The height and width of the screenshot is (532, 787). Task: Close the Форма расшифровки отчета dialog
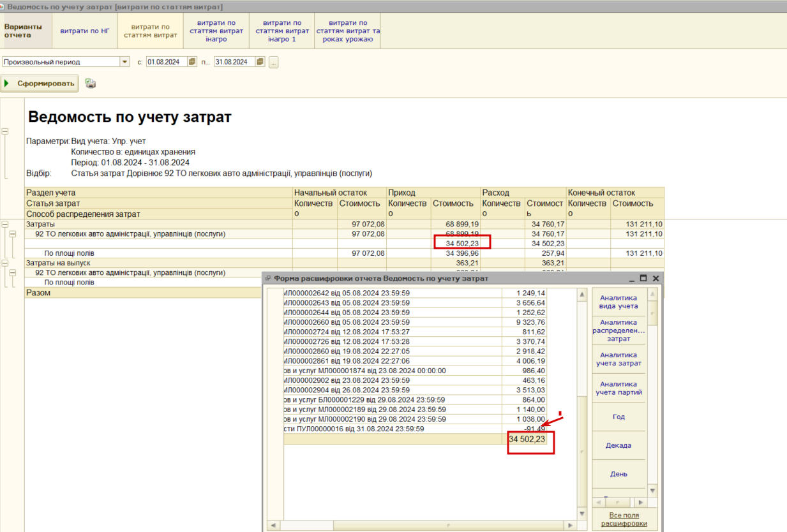(656, 278)
